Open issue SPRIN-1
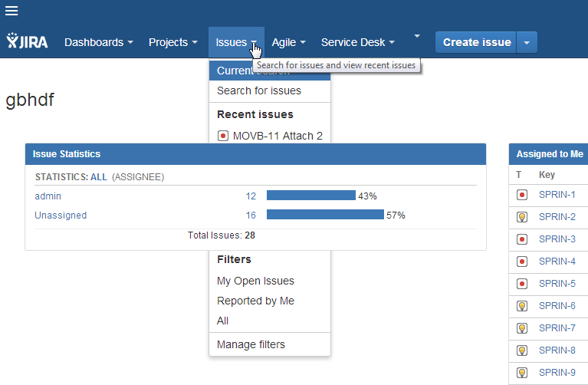 pyautogui.click(x=557, y=195)
